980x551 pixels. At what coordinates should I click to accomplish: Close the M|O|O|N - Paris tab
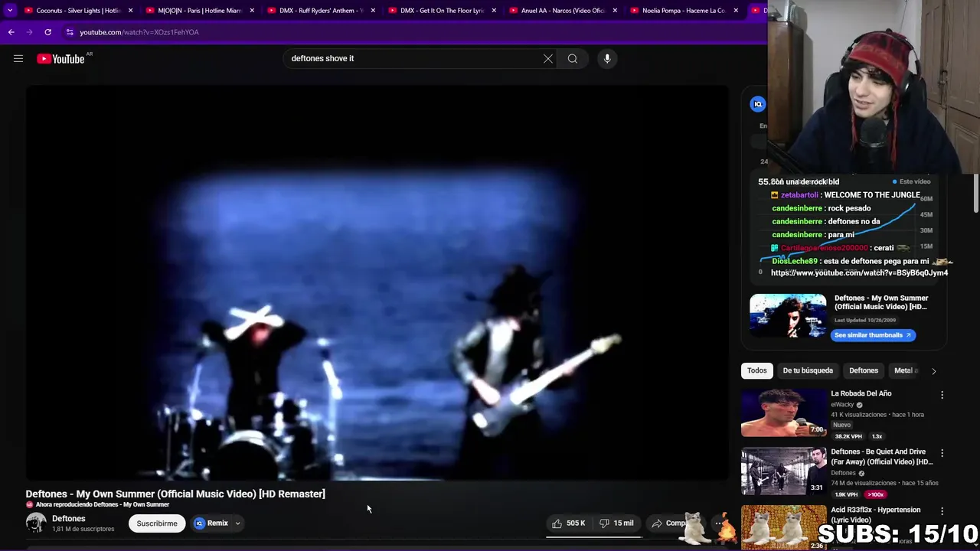pyautogui.click(x=252, y=11)
